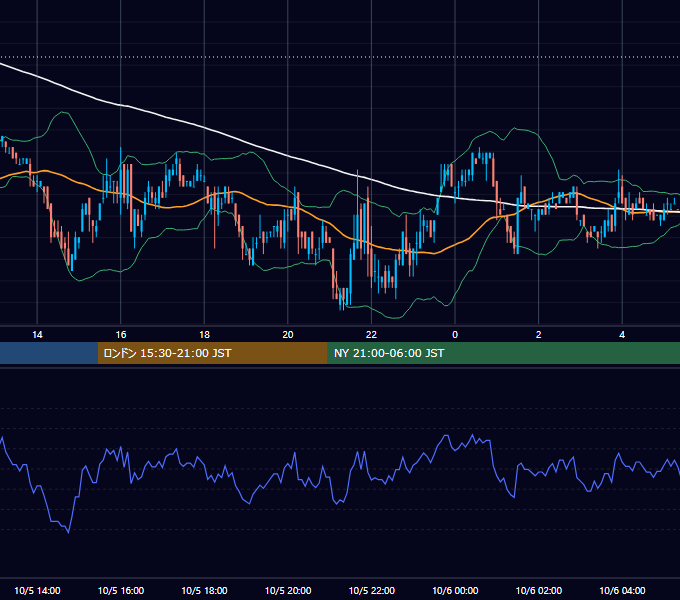Click the 20 hour axis label

point(288,335)
